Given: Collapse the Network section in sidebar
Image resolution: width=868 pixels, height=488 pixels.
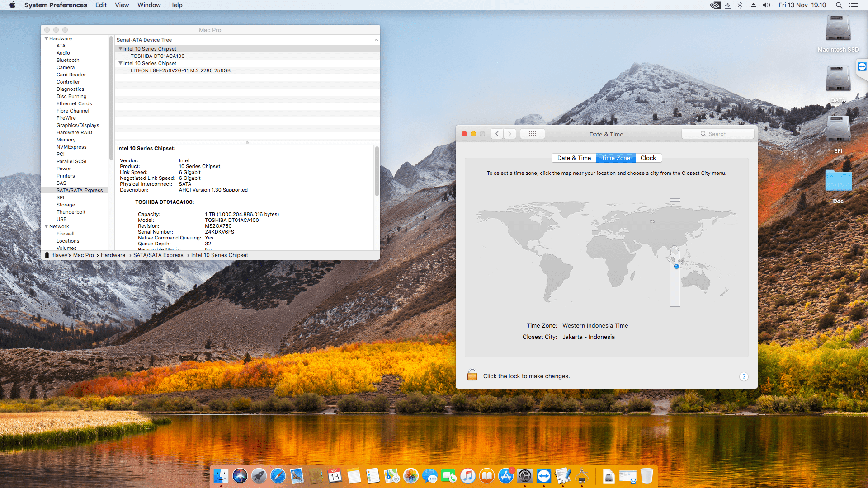Looking at the screenshot, I should coord(46,226).
